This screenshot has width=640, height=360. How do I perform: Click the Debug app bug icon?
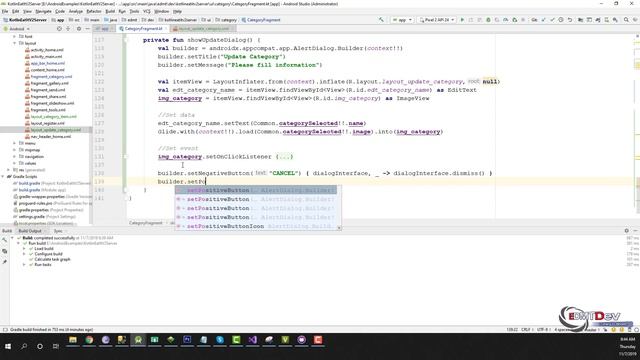tap(488, 20)
